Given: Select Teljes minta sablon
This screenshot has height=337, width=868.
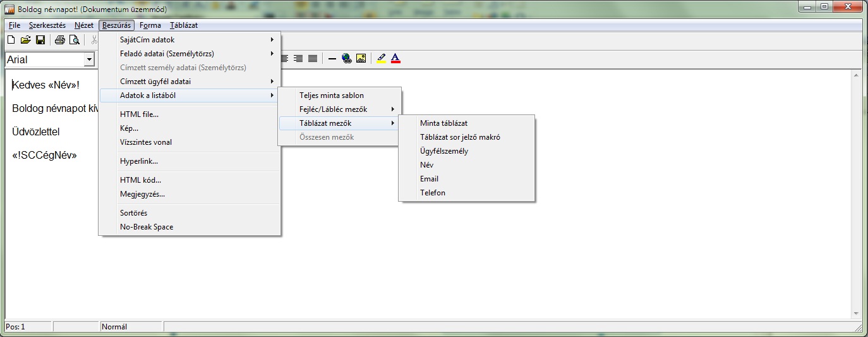Looking at the screenshot, I should [340, 95].
